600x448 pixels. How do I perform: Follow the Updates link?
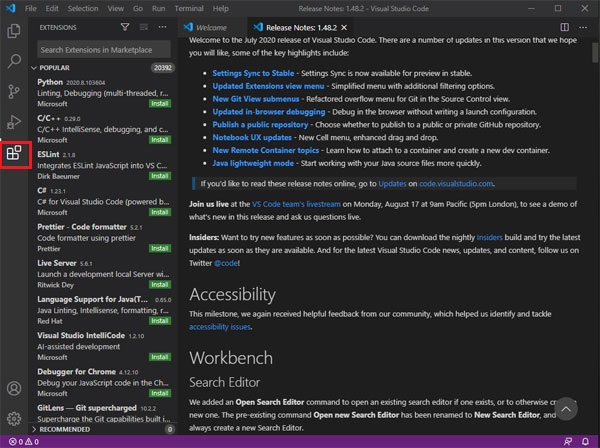click(392, 184)
